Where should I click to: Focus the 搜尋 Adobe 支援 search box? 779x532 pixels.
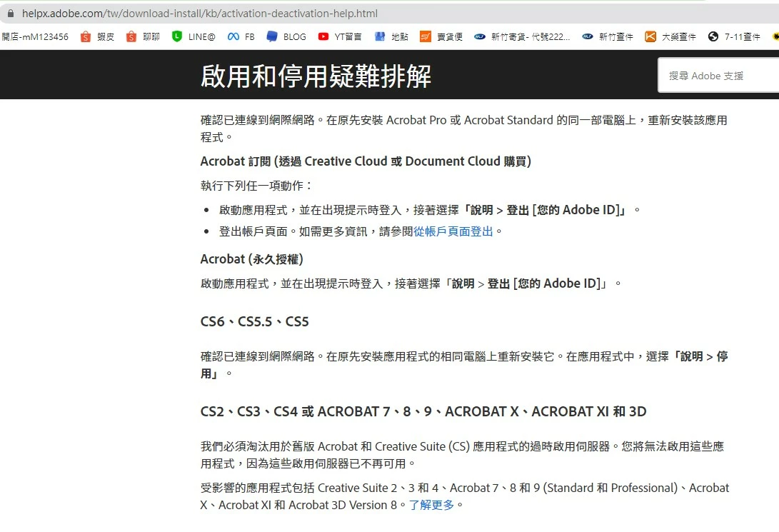click(x=718, y=76)
